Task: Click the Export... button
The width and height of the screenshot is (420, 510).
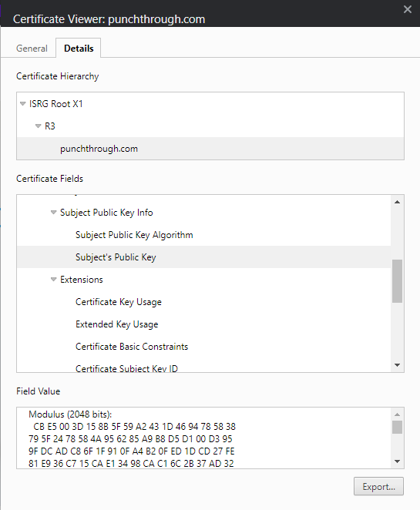Action: 378,487
